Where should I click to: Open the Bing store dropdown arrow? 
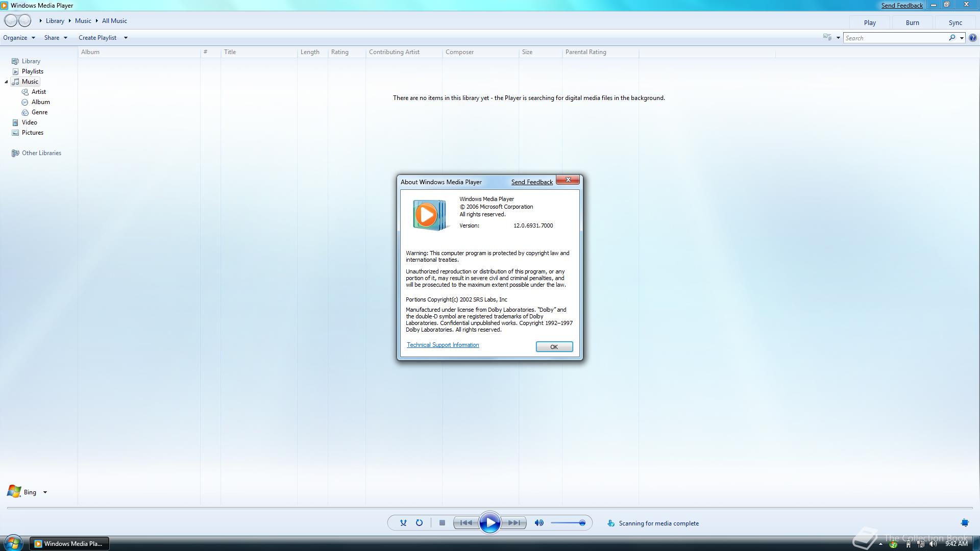pos(45,492)
